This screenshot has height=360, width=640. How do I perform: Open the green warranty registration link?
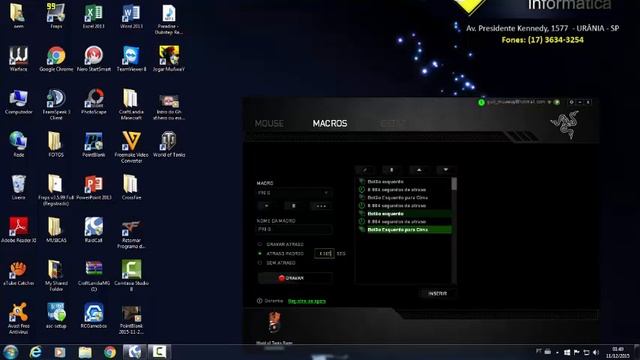click(307, 301)
